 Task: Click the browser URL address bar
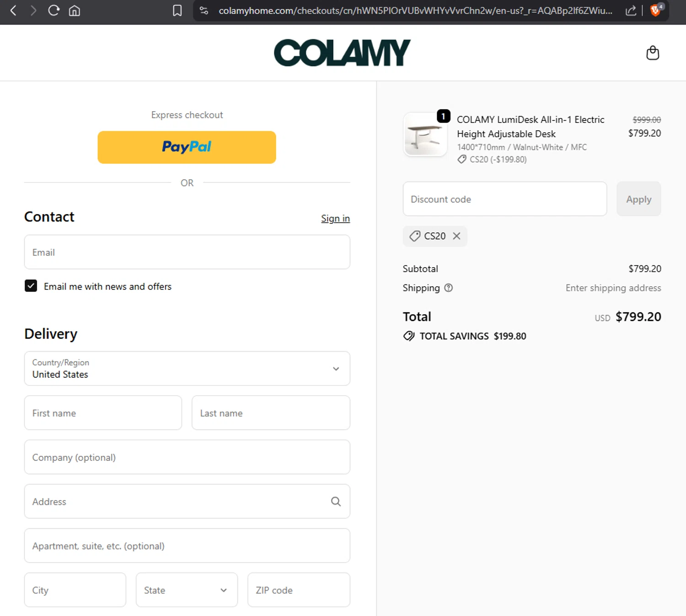[x=415, y=11]
